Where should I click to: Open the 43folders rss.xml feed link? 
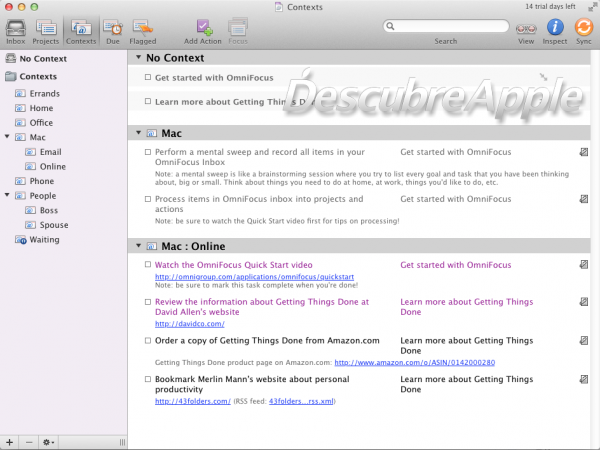[301, 401]
